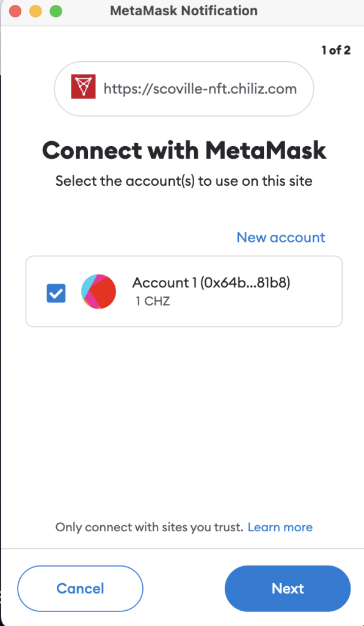This screenshot has height=626, width=364.
Task: Create a New account via link
Action: point(281,238)
